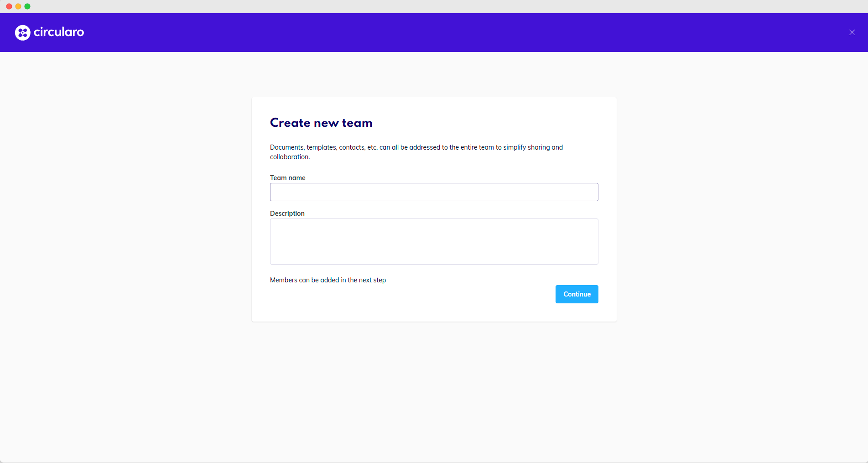Click the red traffic light window control
This screenshot has width=868, height=463.
(9, 6)
